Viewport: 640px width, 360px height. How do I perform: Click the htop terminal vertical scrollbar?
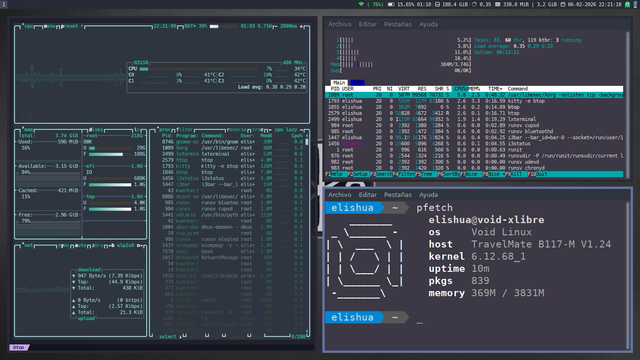click(x=627, y=104)
